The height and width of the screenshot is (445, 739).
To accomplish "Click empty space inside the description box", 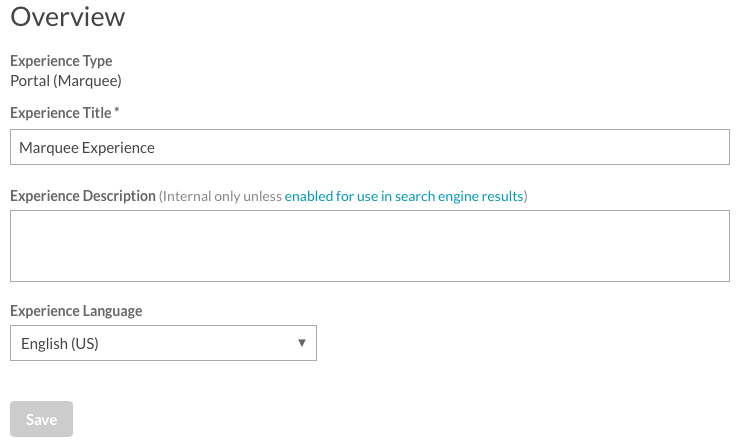I will [370, 246].
